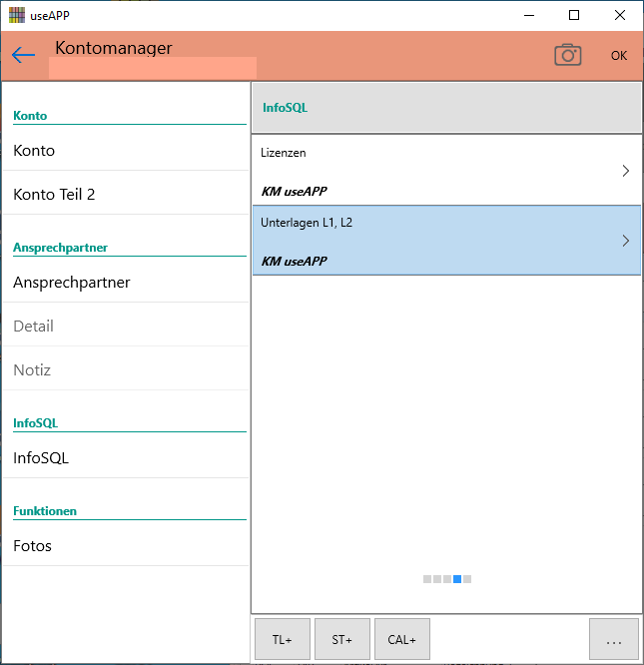Select Konto in the sidebar
The width and height of the screenshot is (644, 665).
pos(126,151)
